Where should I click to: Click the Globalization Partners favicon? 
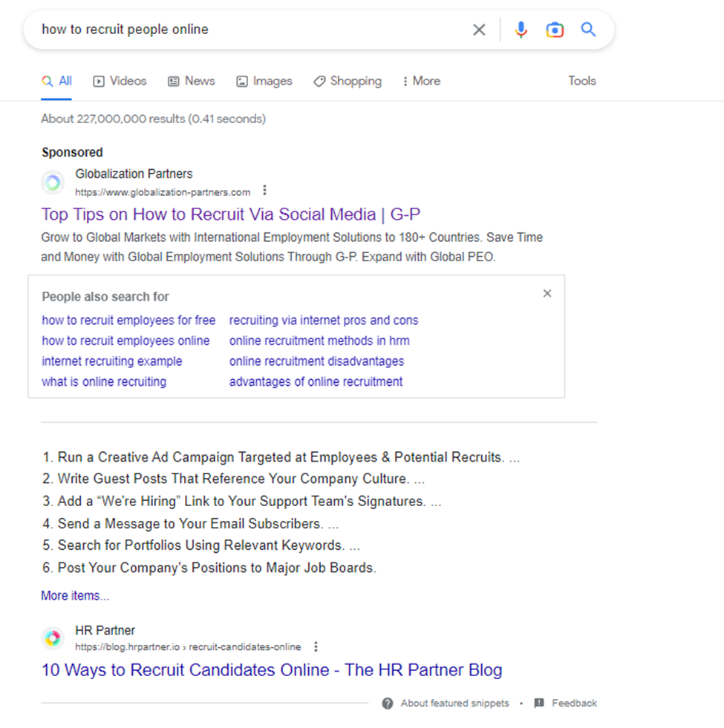point(52,182)
